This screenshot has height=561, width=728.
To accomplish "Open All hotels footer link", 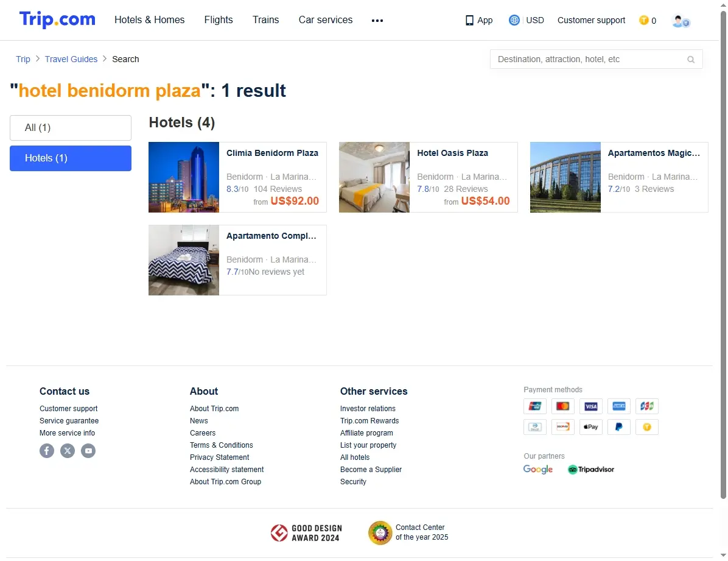I will (x=355, y=457).
